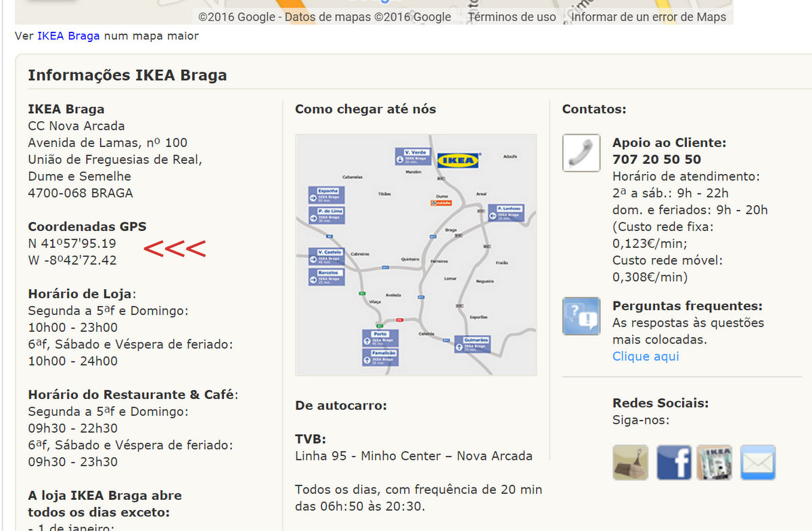
Task: Click the Guimarães direction sign on map
Action: pos(472,344)
